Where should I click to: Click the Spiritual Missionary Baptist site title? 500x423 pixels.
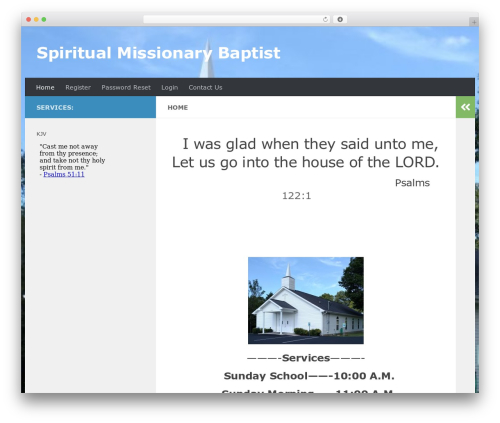(x=158, y=53)
